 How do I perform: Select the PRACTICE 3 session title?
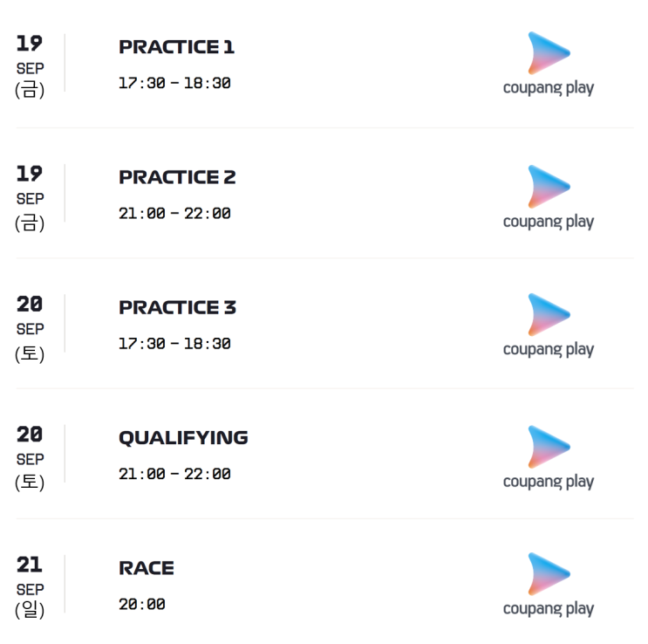tap(177, 308)
